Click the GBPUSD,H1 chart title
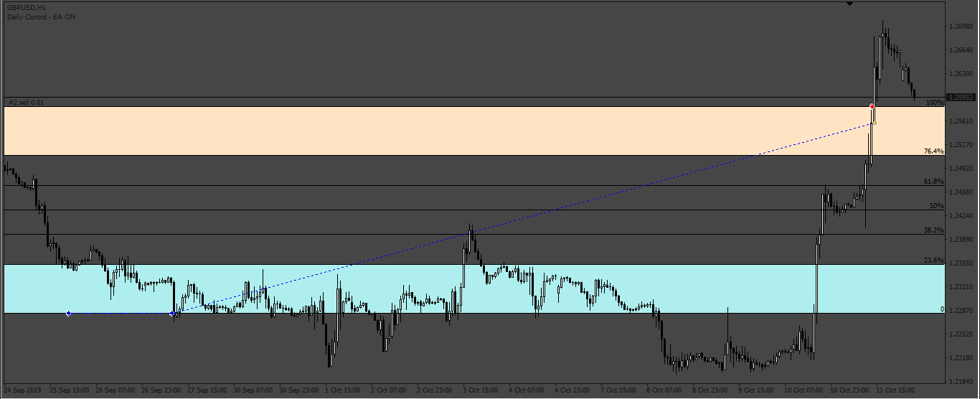Viewport: 980px width, 399px height. point(27,7)
